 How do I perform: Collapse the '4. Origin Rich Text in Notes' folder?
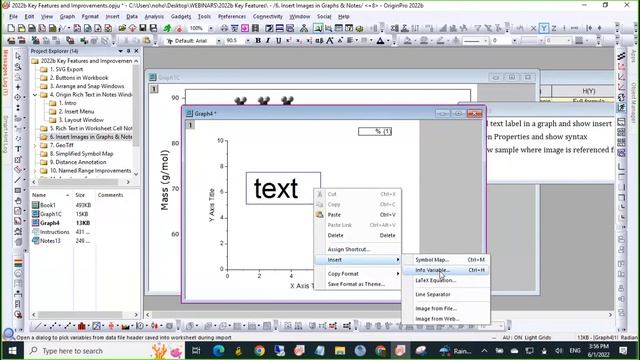35,95
